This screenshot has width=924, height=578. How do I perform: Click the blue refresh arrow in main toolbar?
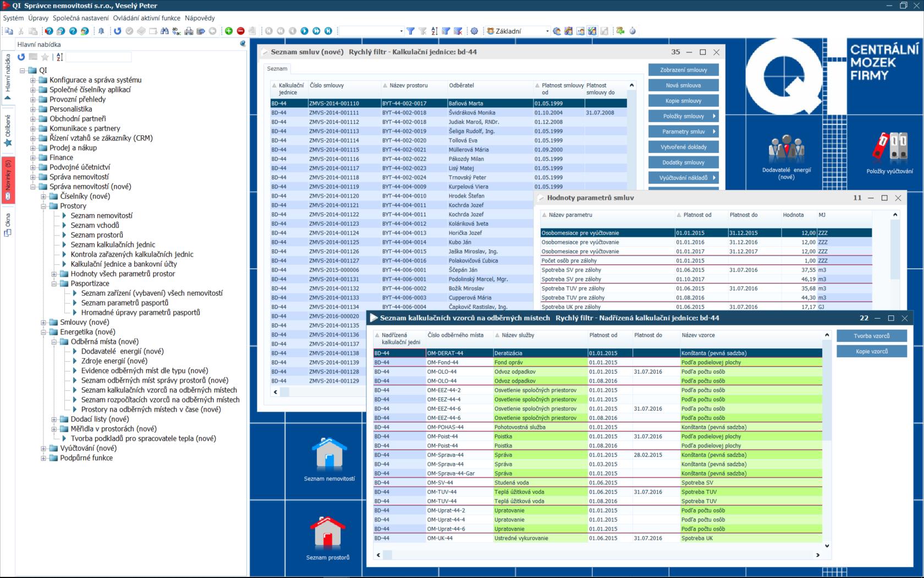click(117, 31)
